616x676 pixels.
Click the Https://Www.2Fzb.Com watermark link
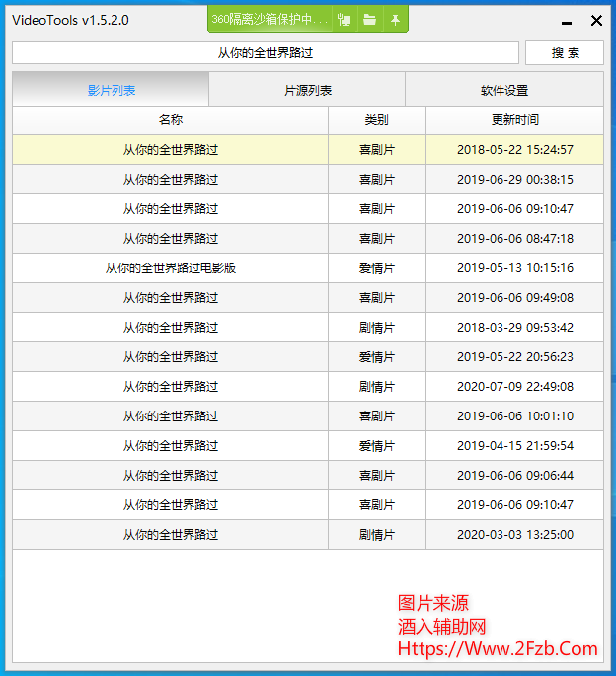coord(498,648)
